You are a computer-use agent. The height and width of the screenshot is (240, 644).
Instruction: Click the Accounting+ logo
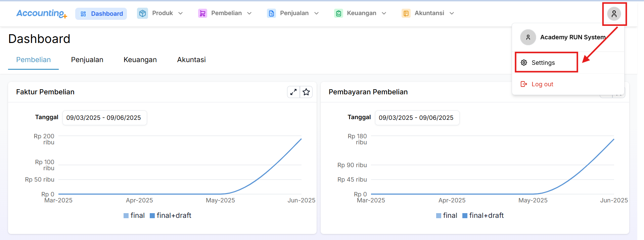tap(42, 13)
